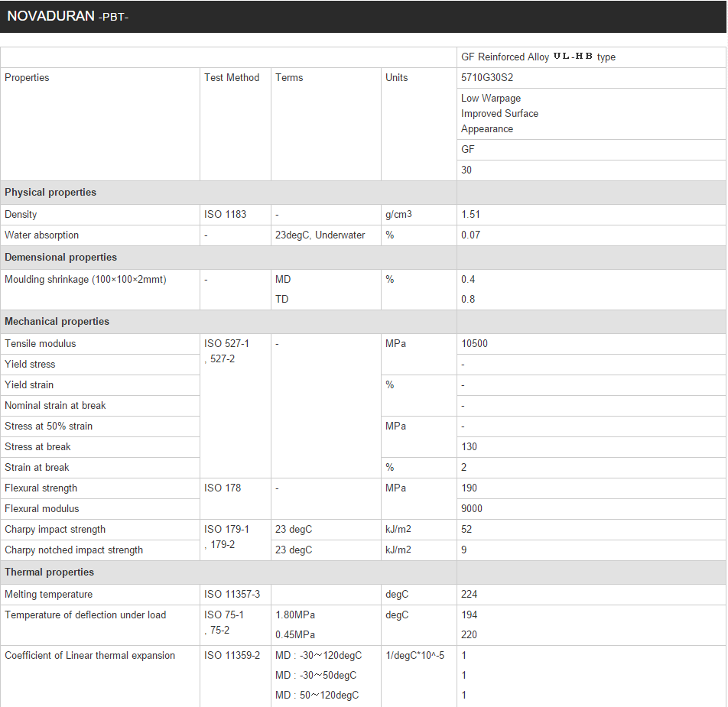Image resolution: width=728 pixels, height=707 pixels.
Task: Click the 0.45MPa load term
Action: [295, 634]
